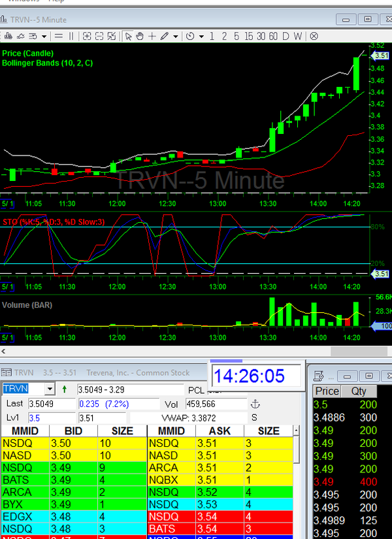Viewport: 392px width, 539px height.
Task: Choose the crosshair cursor tool
Action: [x=152, y=36]
